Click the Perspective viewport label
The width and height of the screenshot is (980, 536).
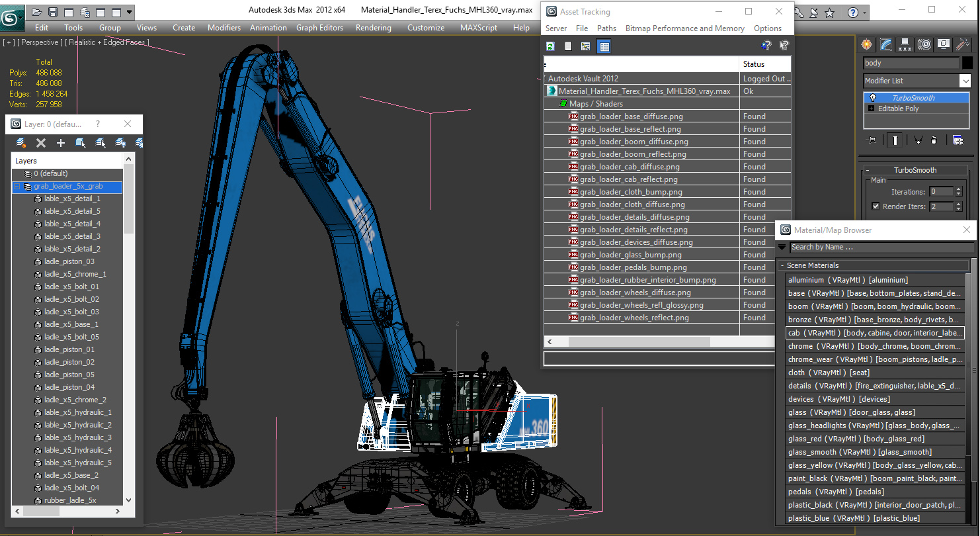39,42
